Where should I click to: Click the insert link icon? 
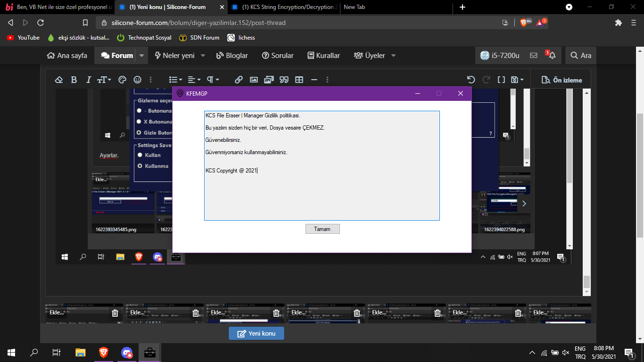click(239, 80)
